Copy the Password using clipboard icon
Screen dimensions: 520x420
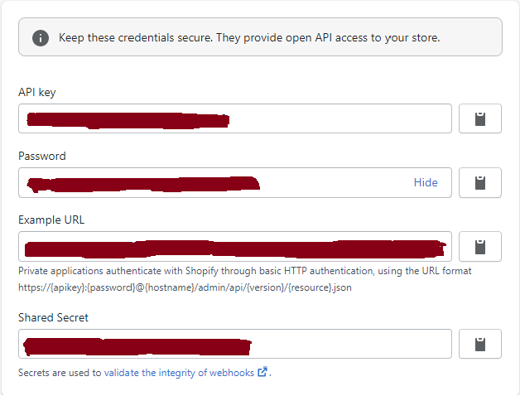coord(479,182)
